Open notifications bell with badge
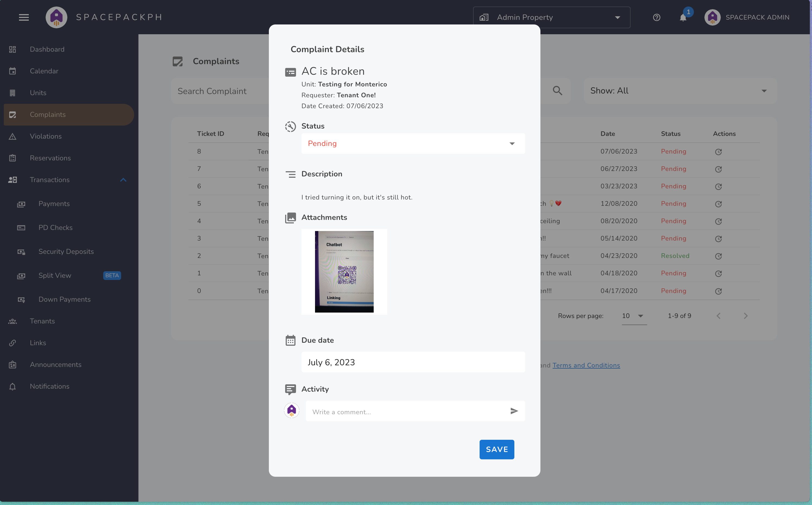 click(683, 17)
